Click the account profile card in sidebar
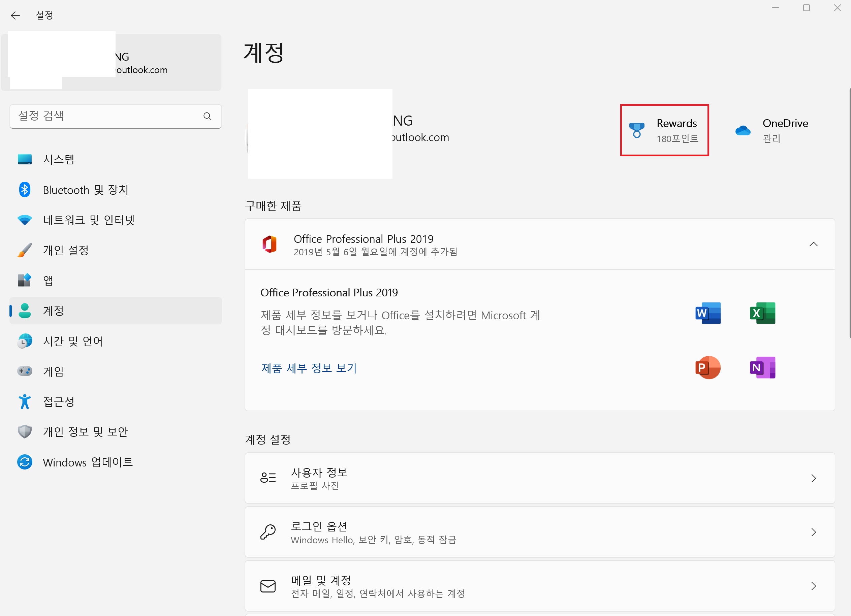This screenshot has width=851, height=616. tap(112, 62)
